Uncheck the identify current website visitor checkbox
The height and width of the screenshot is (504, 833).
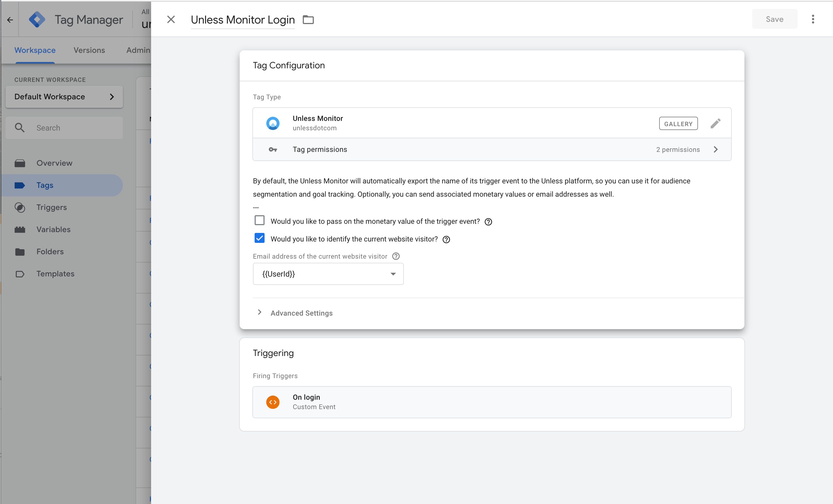click(259, 238)
